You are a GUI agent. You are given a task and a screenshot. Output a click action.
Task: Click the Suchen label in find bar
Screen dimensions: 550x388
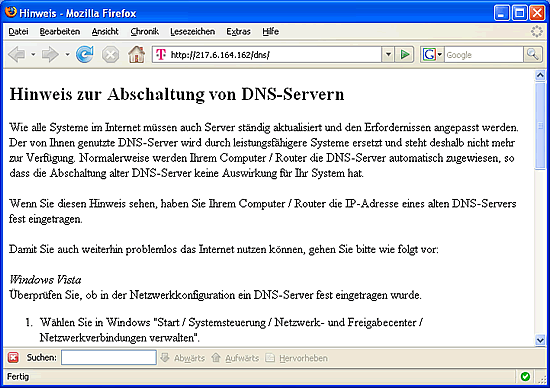[x=41, y=357]
